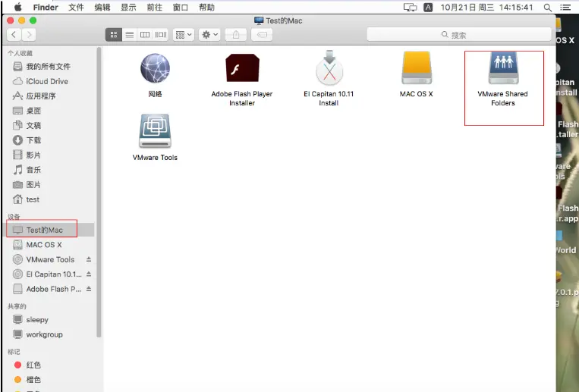Click the display mirroring menu bar icon
Image resolution: width=579 pixels, height=392 pixels.
pos(410,8)
